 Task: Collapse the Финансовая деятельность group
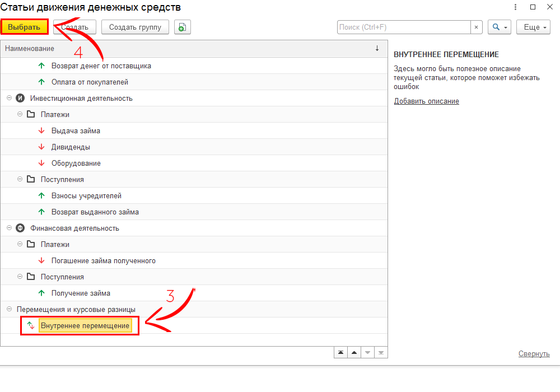(10, 228)
